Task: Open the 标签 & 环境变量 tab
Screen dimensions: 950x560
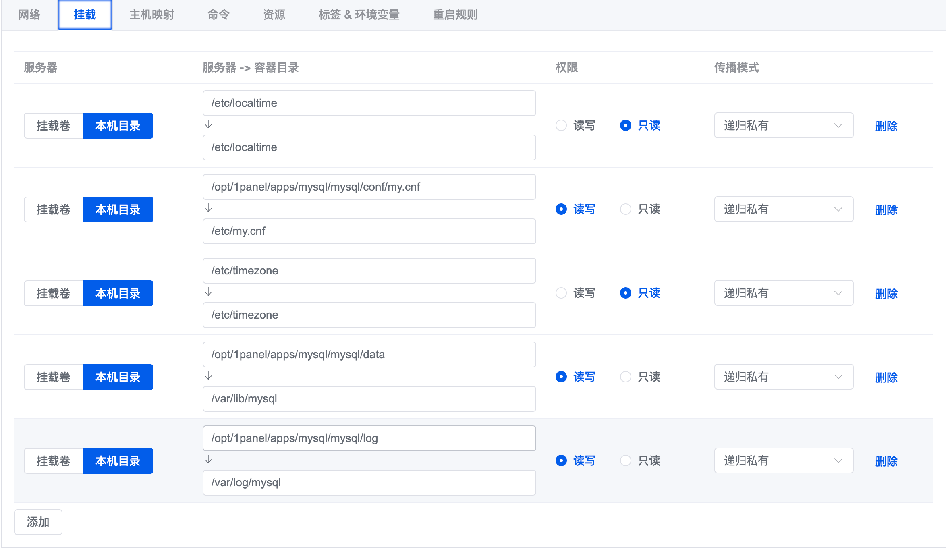Action: (x=359, y=15)
